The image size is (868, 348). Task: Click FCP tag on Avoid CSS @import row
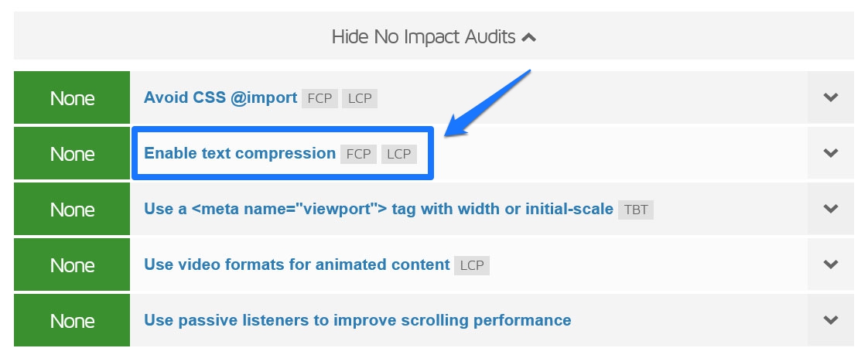click(x=320, y=98)
